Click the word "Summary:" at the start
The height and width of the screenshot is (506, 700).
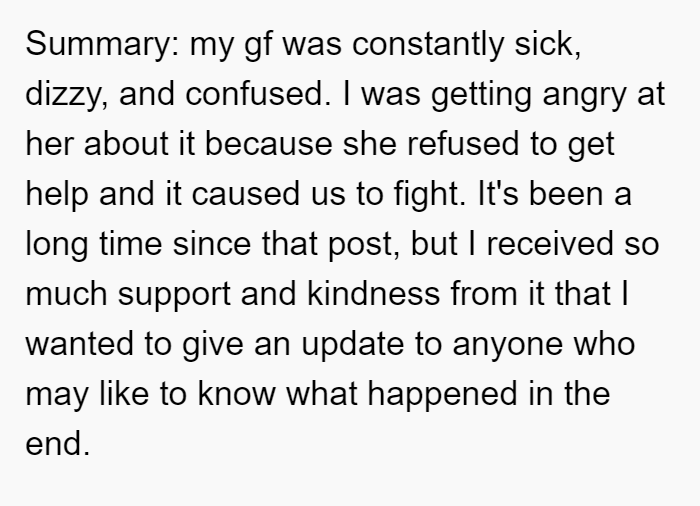pyautogui.click(x=102, y=44)
